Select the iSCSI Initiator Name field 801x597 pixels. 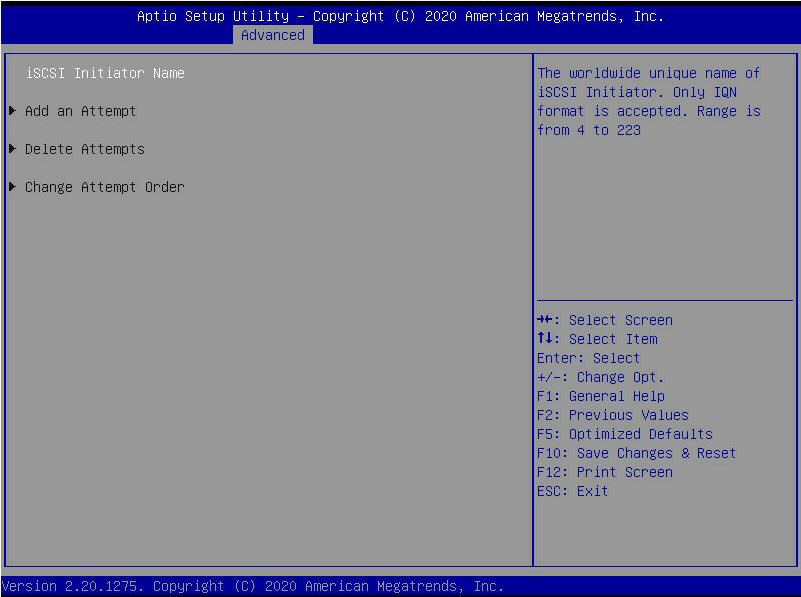coord(105,73)
